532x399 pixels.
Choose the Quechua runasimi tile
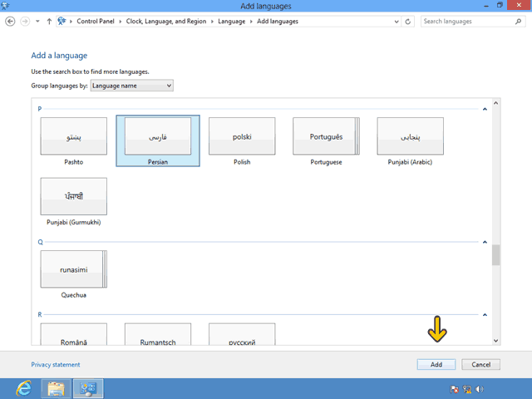pos(74,274)
